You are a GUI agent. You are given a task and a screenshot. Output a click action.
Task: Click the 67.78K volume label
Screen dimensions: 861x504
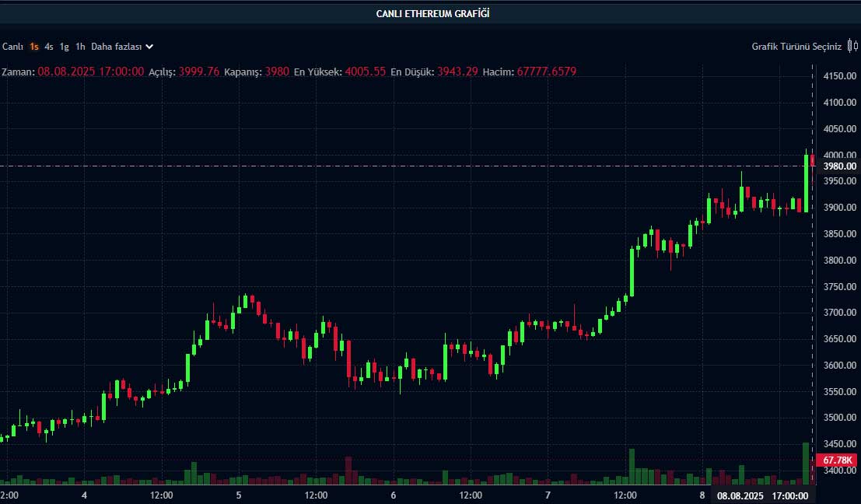[838, 460]
